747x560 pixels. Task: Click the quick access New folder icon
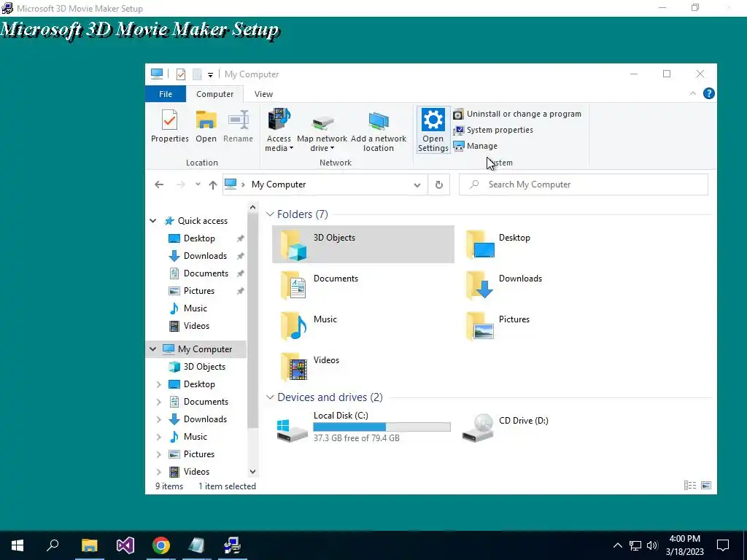(197, 74)
